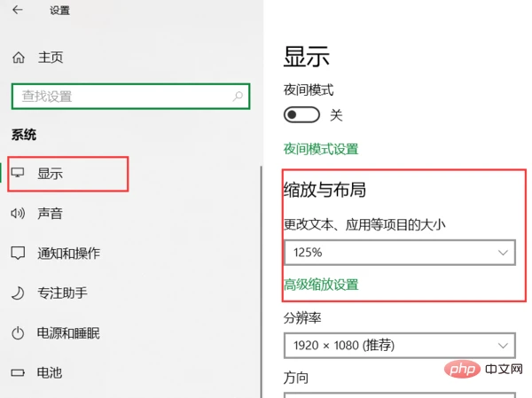Viewport: 532px width, 398px height.
Task: Open the Home (主页) icon
Action: click(x=19, y=58)
